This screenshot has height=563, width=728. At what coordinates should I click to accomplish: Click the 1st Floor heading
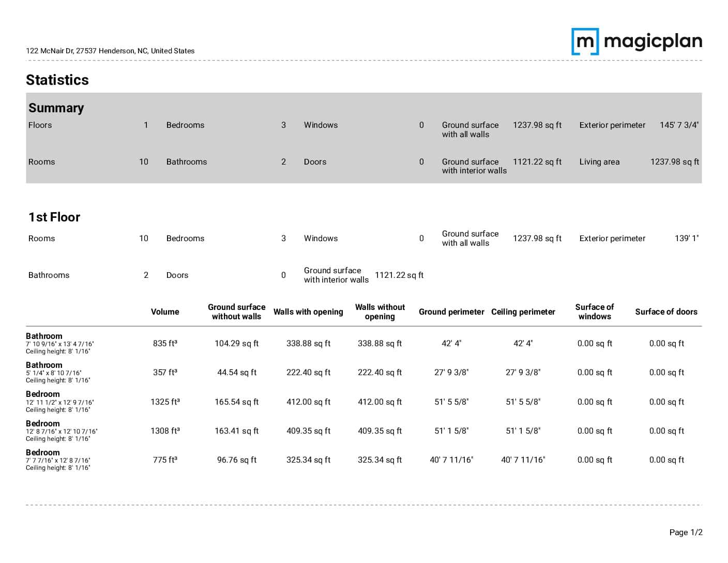point(54,217)
